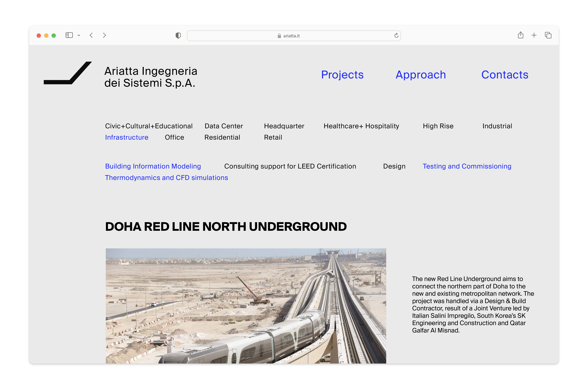Toggle the Infrastructure category filter
Viewport: 588px width, 392px height.
point(127,137)
